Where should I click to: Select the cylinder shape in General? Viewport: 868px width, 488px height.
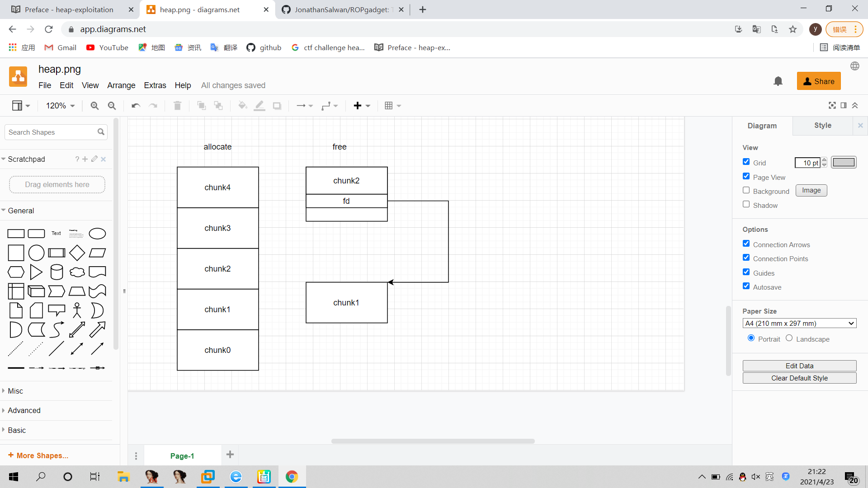pyautogui.click(x=57, y=272)
